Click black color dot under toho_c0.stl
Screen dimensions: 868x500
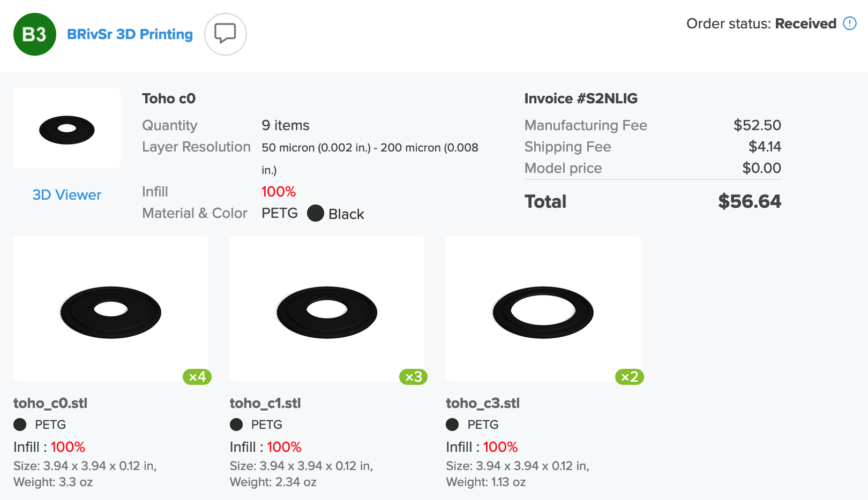click(x=20, y=425)
